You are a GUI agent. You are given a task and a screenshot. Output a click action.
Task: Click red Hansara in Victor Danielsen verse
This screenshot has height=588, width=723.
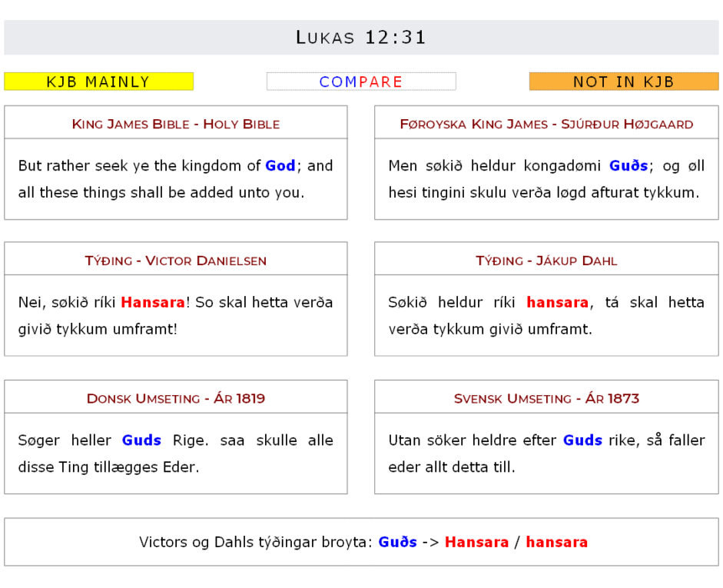[153, 302]
